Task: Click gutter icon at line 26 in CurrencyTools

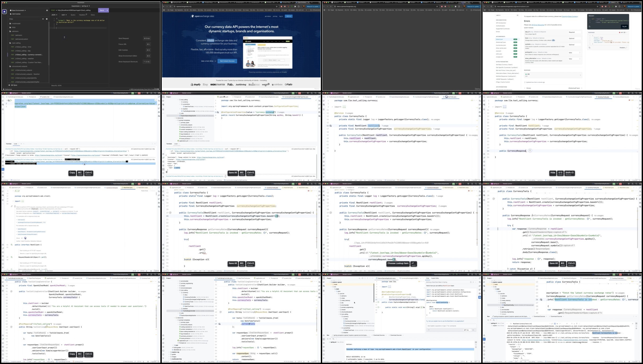Action: click(541, 300)
